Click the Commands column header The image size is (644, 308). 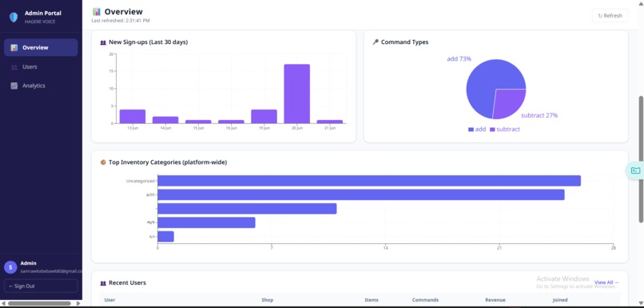(x=425, y=300)
